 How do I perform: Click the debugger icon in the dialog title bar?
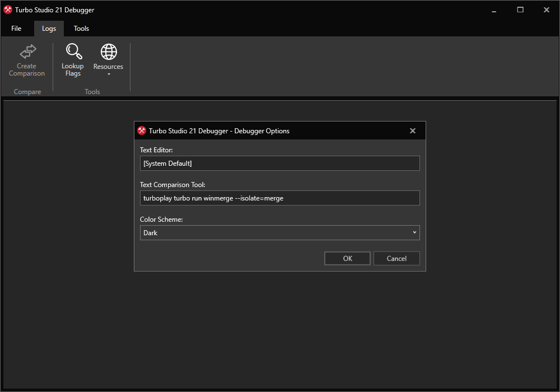click(142, 130)
